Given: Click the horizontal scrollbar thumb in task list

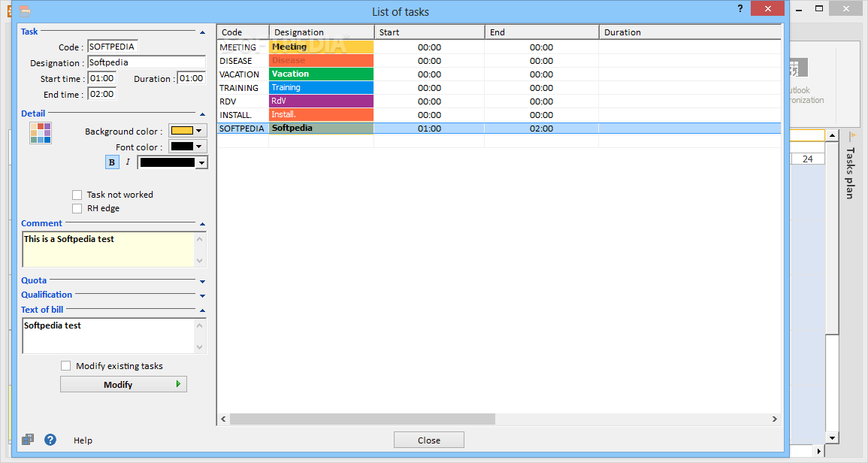Looking at the screenshot, I should point(362,419).
